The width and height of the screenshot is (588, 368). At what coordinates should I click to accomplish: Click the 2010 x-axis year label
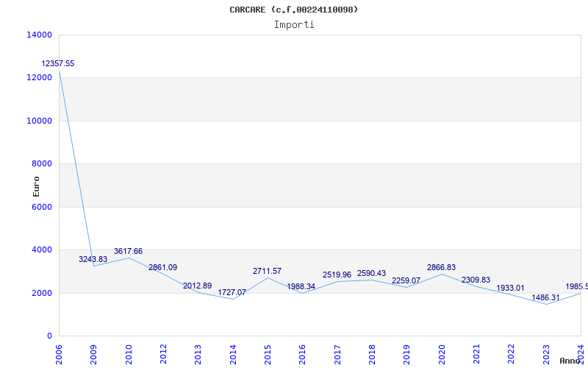(x=129, y=354)
